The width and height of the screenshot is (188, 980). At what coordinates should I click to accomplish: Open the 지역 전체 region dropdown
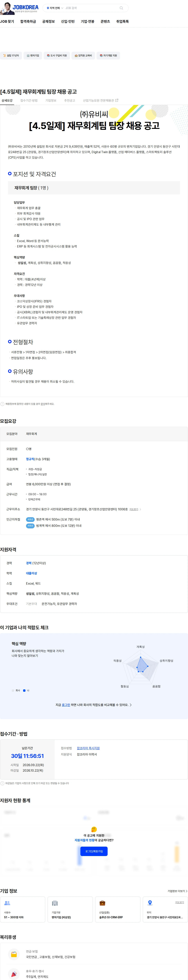(55, 8)
